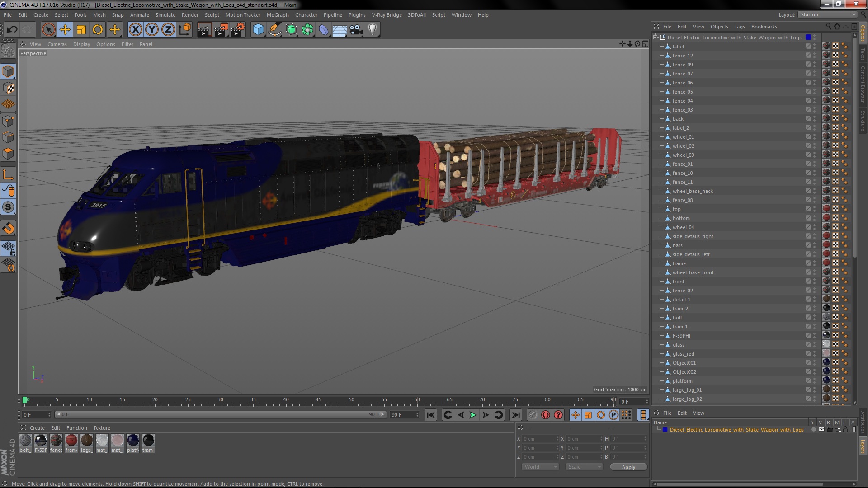Viewport: 868px width, 488px height.
Task: Toggle the layer checkbox for wheel_01 object
Action: pyautogui.click(x=808, y=137)
